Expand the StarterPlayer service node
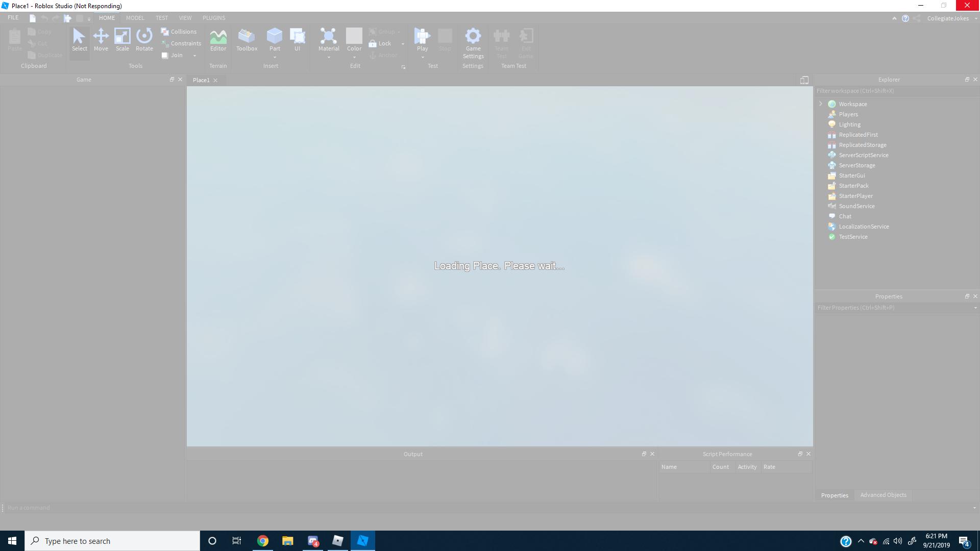The image size is (980, 551). pyautogui.click(x=821, y=196)
